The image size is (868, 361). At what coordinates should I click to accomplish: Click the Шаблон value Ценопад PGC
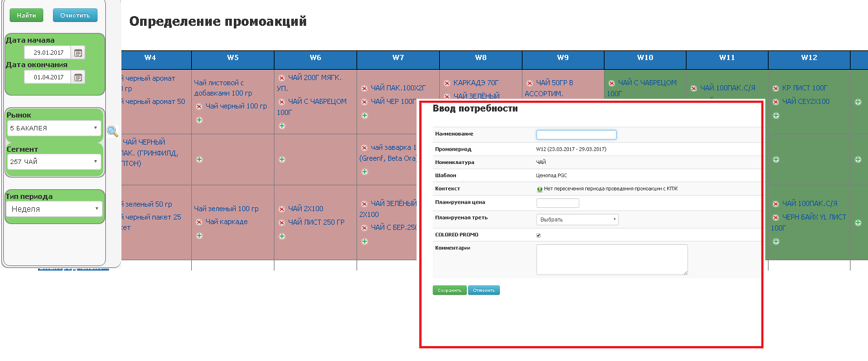[x=553, y=176]
